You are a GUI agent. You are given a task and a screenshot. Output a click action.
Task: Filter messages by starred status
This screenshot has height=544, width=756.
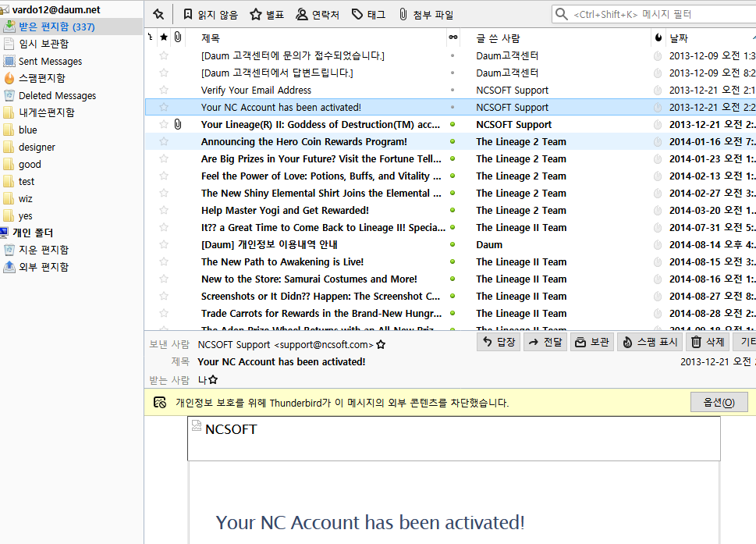click(267, 15)
